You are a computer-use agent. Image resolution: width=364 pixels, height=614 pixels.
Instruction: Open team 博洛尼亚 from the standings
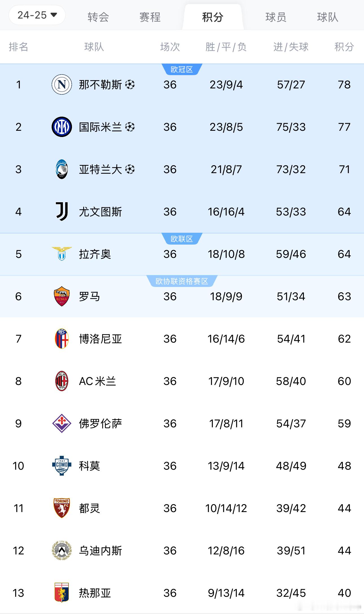pos(182,339)
